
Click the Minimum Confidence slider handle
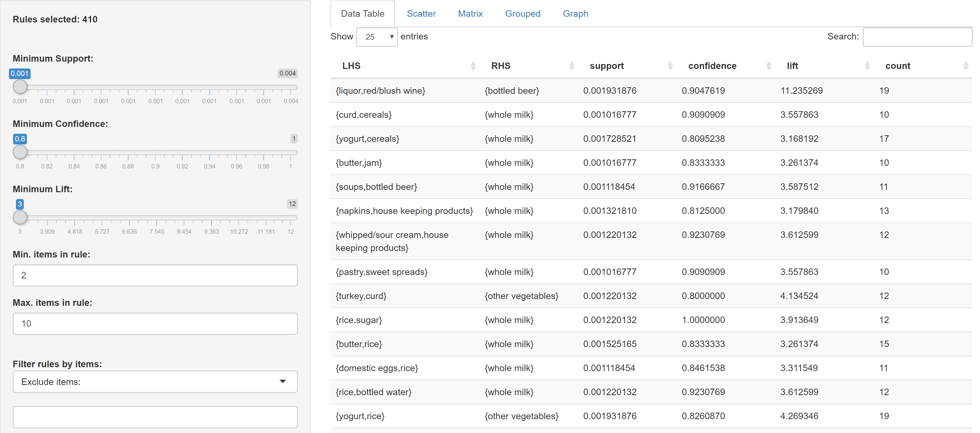(x=20, y=152)
